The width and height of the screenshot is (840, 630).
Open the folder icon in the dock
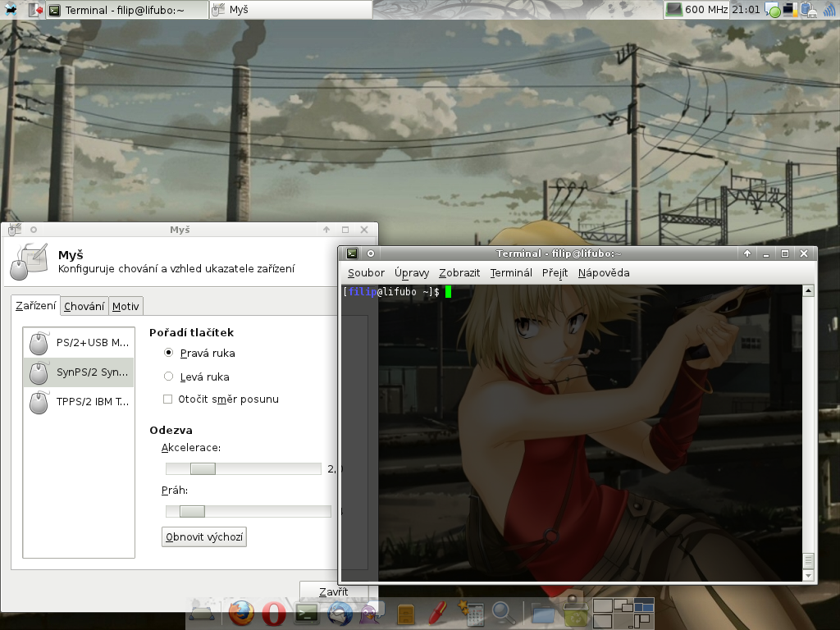tap(543, 614)
